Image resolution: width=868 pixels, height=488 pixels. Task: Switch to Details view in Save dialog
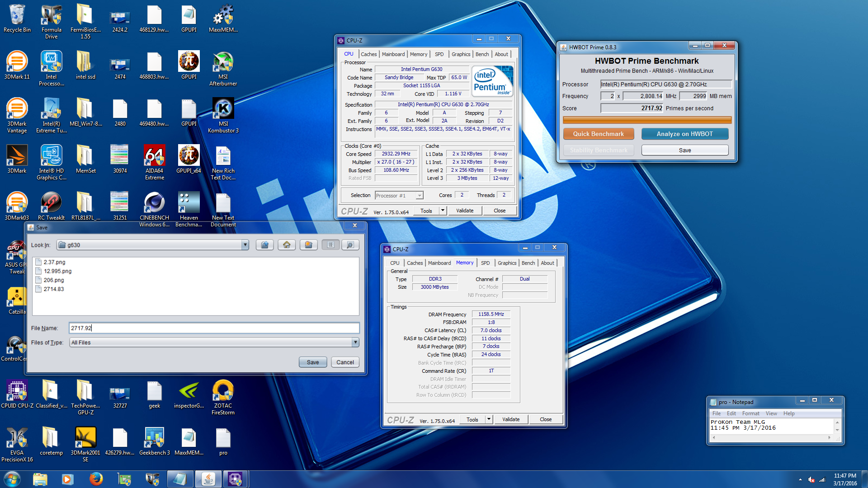(x=350, y=245)
